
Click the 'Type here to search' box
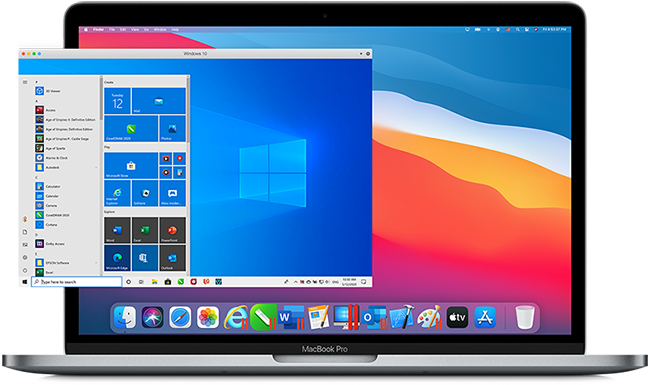pyautogui.click(x=77, y=282)
